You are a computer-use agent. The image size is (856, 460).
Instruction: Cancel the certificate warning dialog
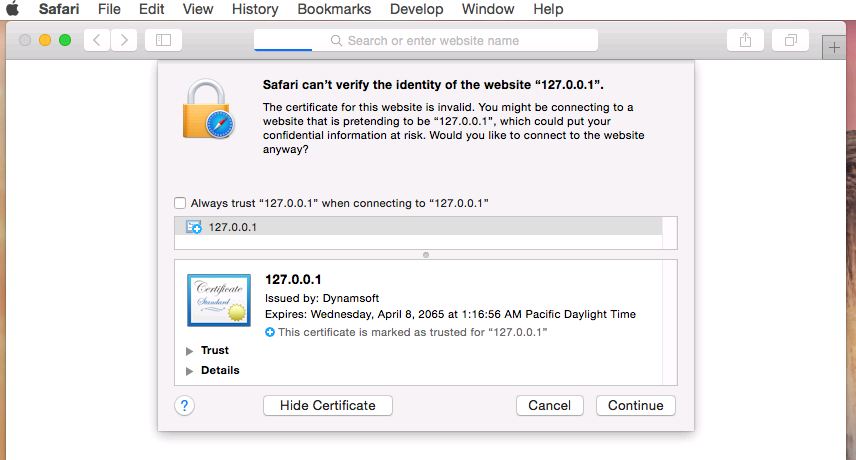(549, 405)
